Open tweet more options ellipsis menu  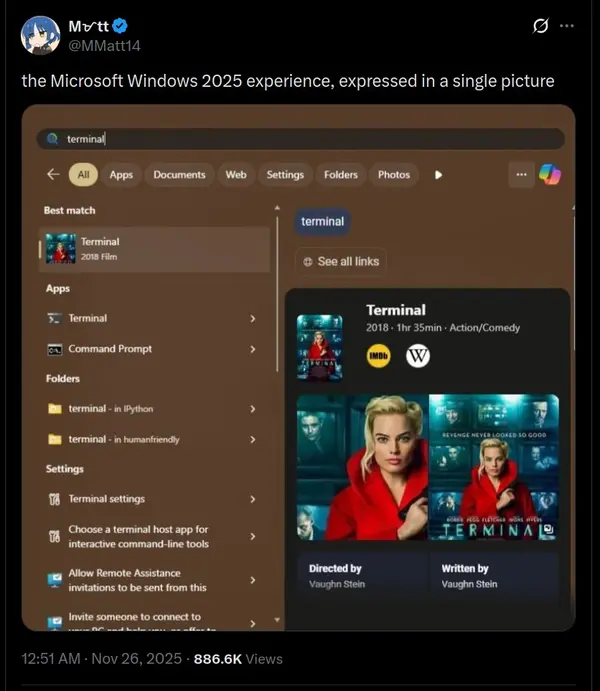pos(567,26)
